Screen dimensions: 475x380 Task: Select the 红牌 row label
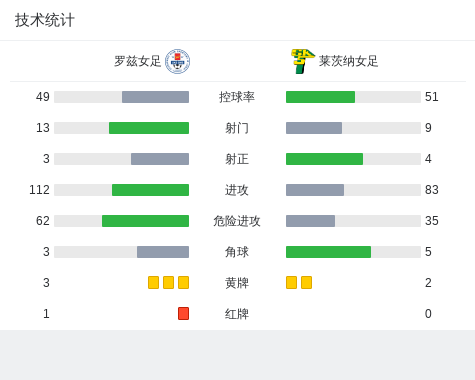point(237,314)
